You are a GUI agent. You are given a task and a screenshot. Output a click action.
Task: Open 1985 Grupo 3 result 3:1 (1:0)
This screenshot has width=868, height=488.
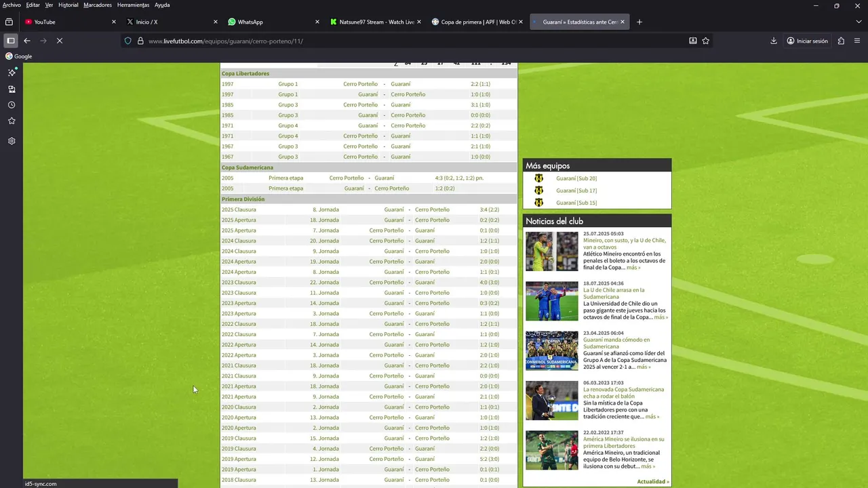(480, 105)
